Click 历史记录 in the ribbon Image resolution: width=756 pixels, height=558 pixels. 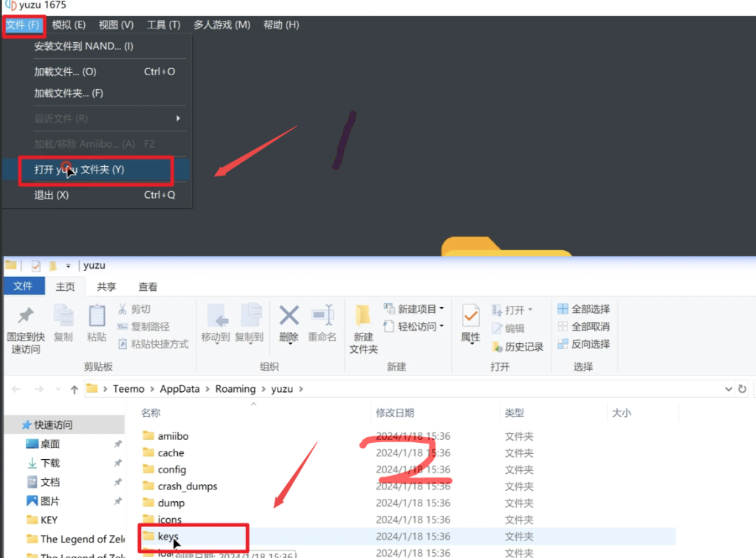pos(518,346)
